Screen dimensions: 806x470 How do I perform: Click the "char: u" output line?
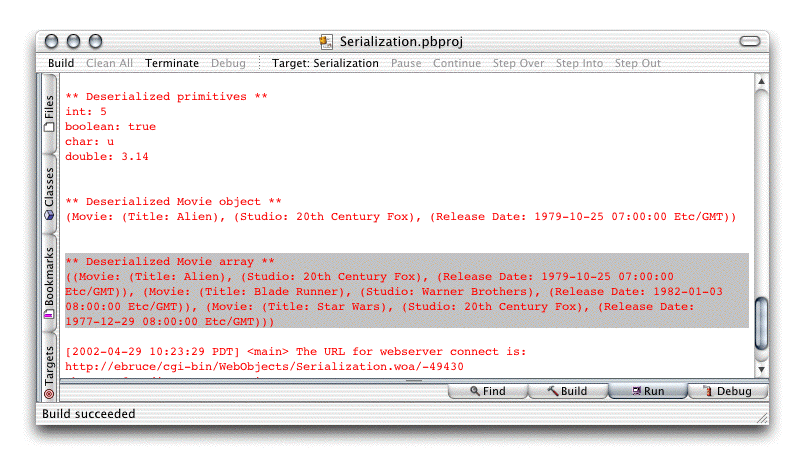(x=89, y=141)
